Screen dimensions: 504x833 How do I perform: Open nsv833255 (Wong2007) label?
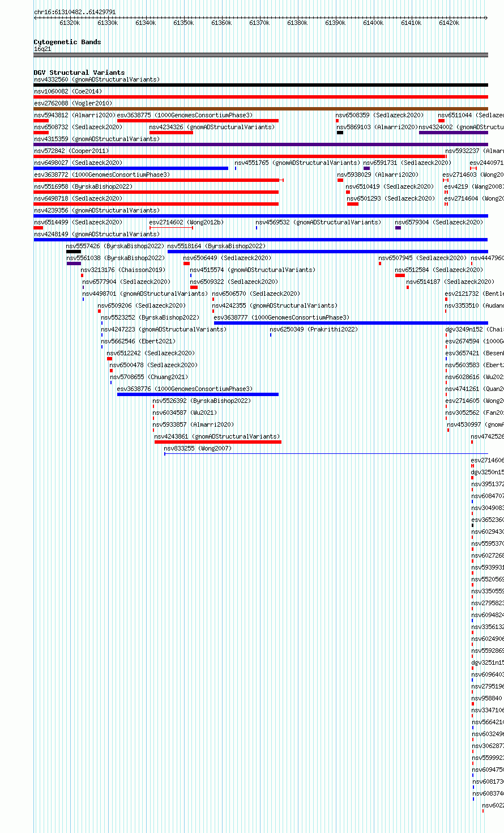click(x=198, y=448)
